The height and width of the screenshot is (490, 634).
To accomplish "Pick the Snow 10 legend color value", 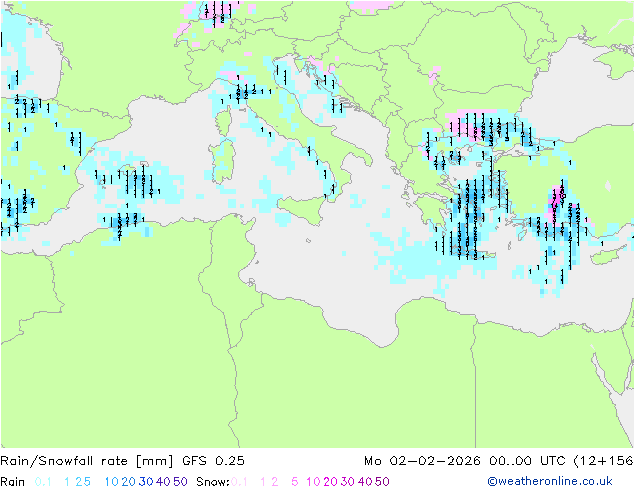I will click(313, 482).
